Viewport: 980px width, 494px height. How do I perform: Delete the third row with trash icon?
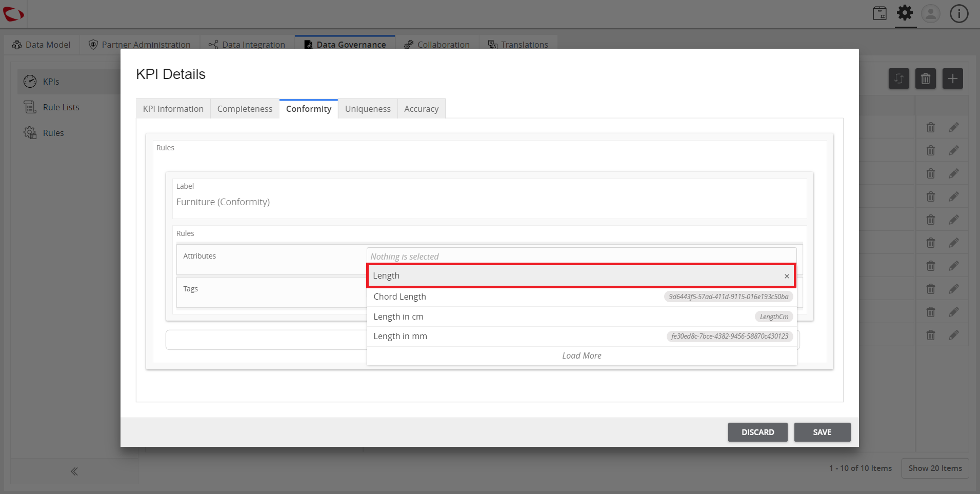tap(931, 173)
